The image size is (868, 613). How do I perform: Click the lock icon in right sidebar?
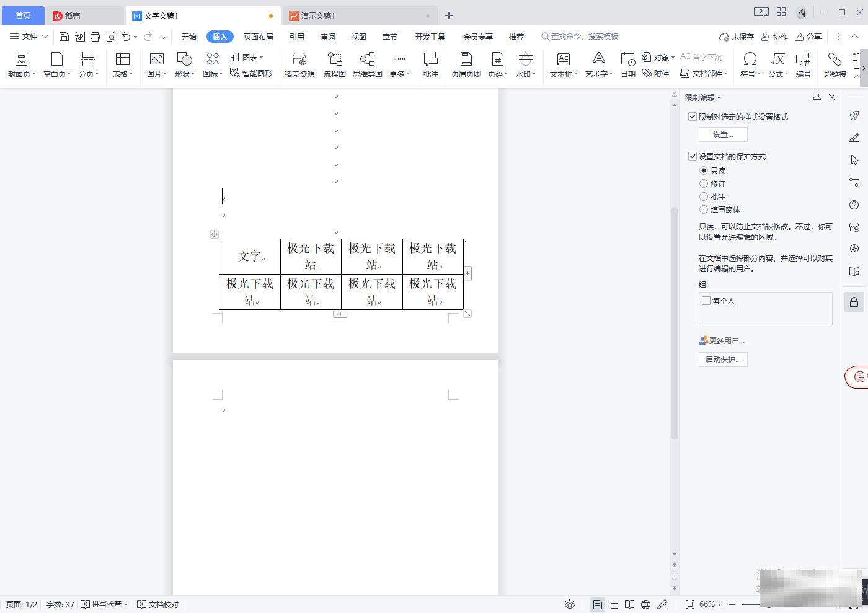pyautogui.click(x=854, y=302)
